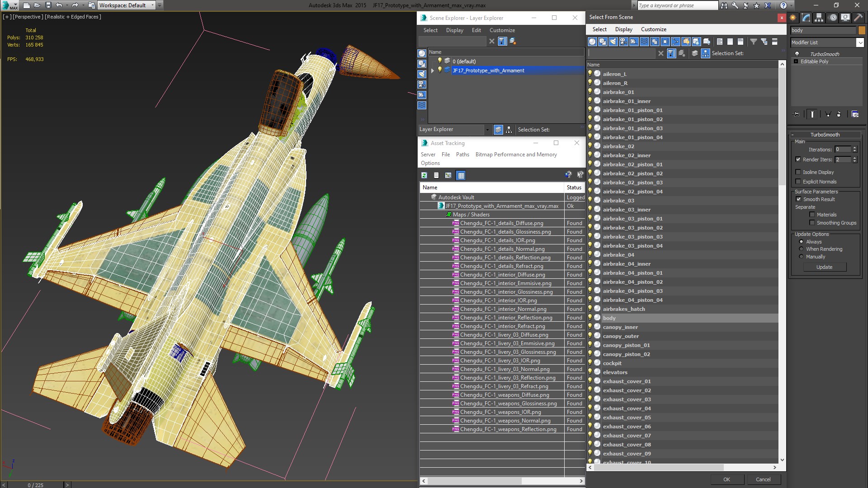Image resolution: width=868 pixels, height=488 pixels.
Task: Select the Always update option
Action: click(802, 242)
